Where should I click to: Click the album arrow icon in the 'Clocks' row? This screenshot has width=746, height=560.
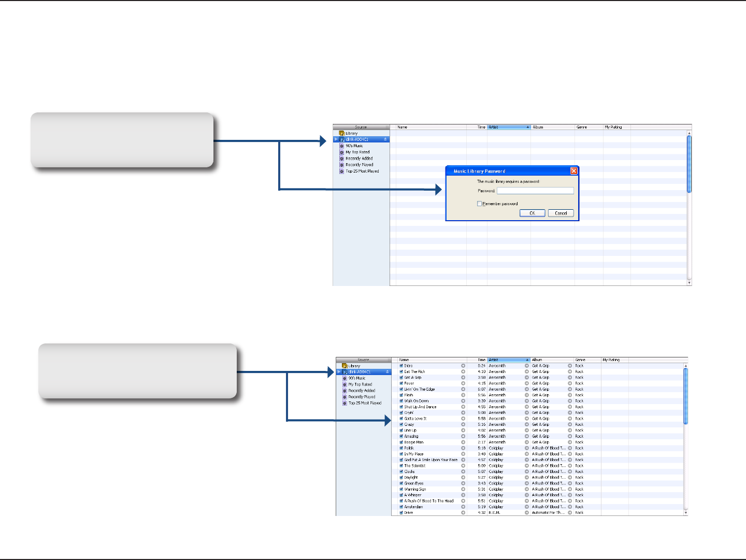tap(570, 471)
